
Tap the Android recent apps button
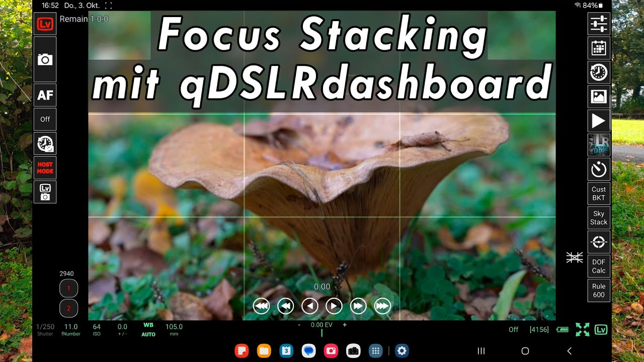[481, 351]
